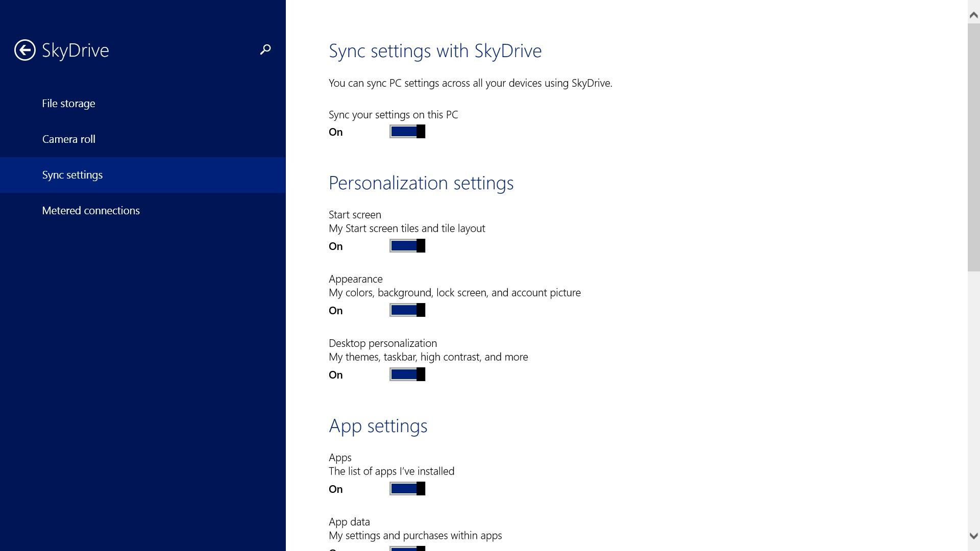Open the search magnifier icon

click(x=265, y=49)
